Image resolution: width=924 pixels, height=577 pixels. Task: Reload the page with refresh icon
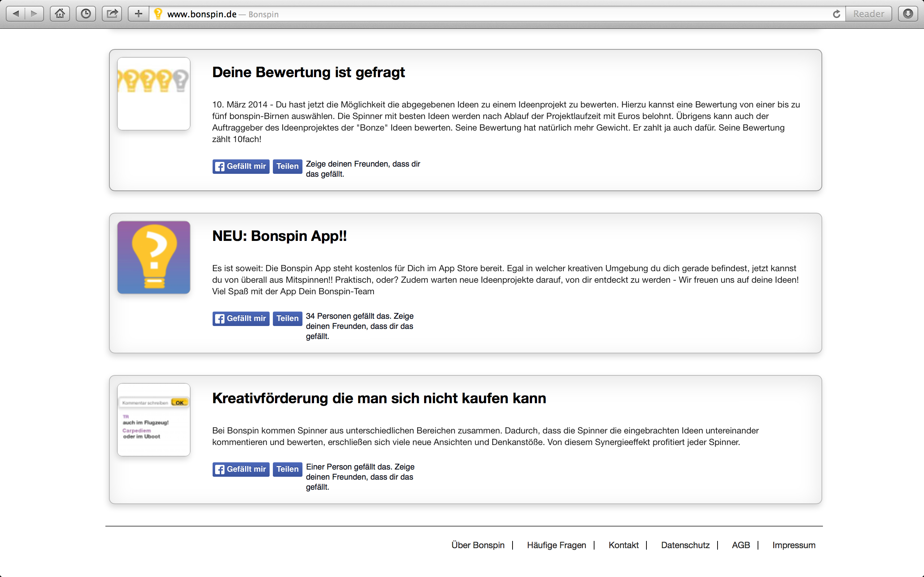click(x=836, y=14)
